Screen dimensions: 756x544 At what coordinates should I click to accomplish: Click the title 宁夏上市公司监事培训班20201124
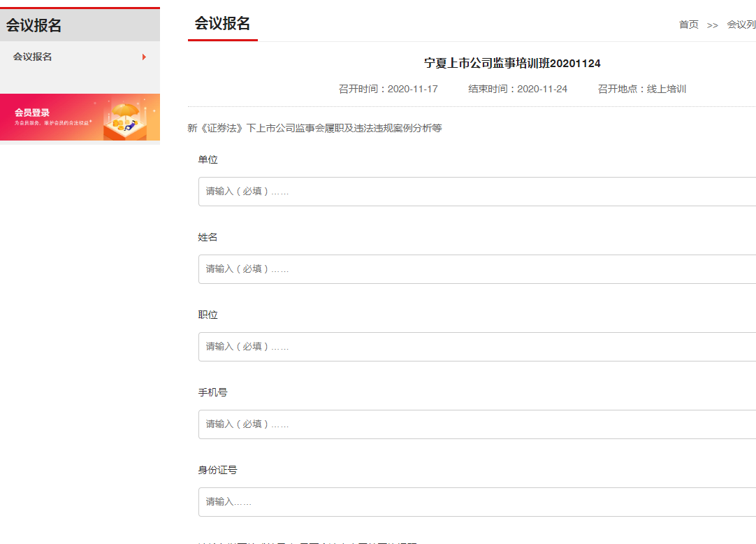pyautogui.click(x=512, y=64)
